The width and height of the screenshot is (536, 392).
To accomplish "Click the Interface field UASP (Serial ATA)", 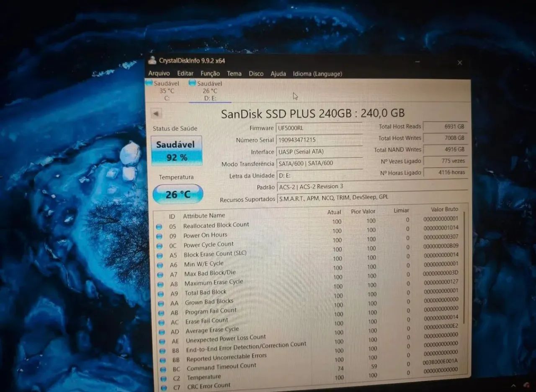I will point(319,151).
